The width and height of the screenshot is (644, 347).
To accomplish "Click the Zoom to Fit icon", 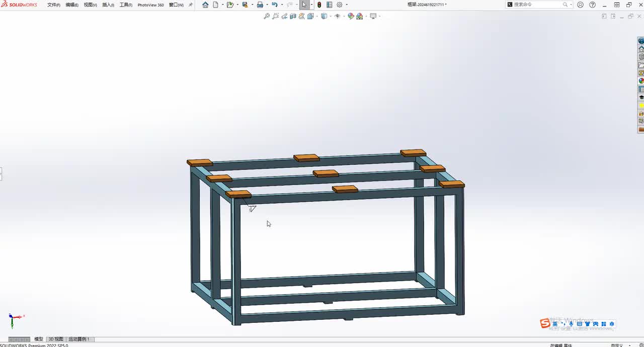I will tap(267, 16).
